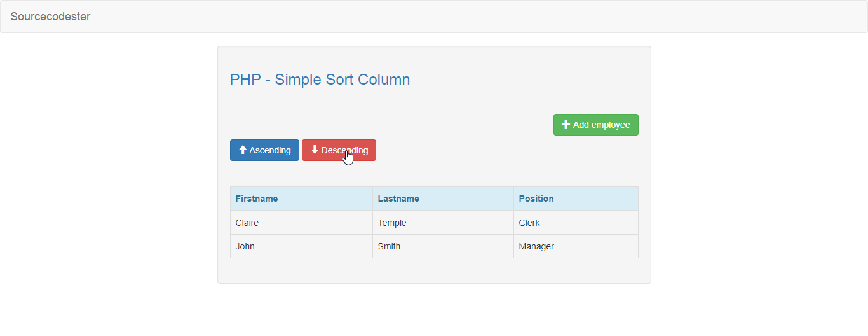Click the Temple lastname cell

pyautogui.click(x=443, y=223)
